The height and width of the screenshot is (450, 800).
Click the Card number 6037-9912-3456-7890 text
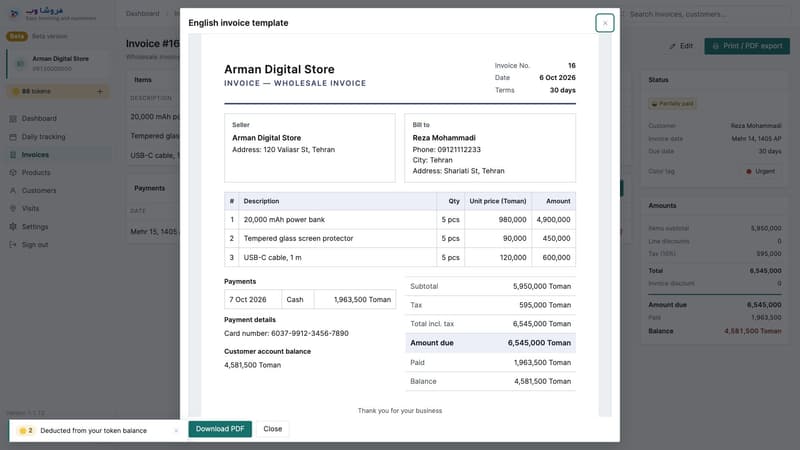[x=286, y=333]
